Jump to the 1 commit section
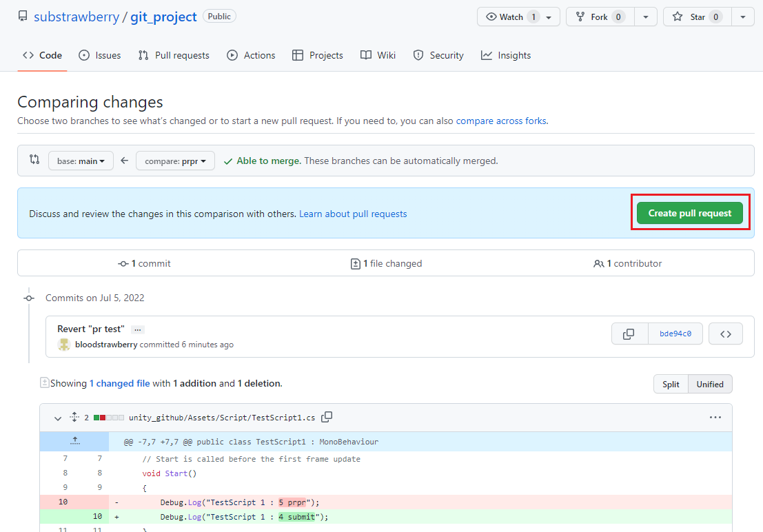Viewport: 763px width, 532px height. point(145,263)
